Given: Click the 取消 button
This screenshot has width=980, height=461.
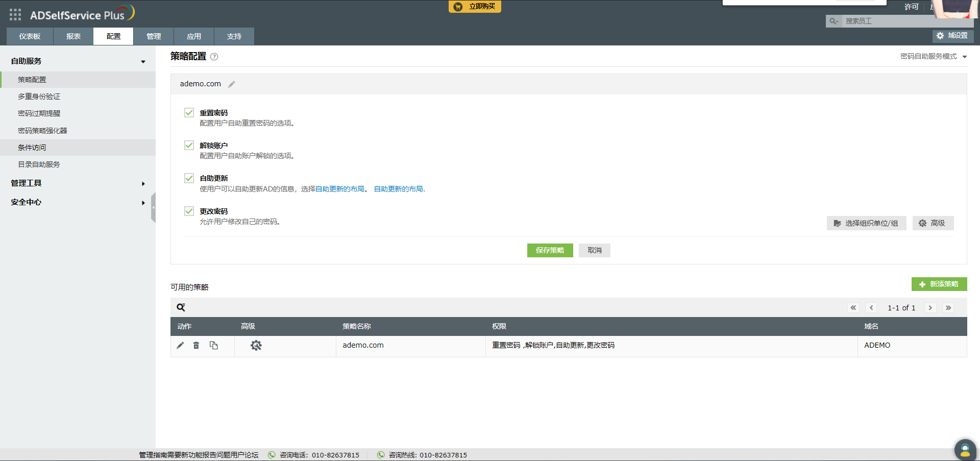Looking at the screenshot, I should point(595,250).
